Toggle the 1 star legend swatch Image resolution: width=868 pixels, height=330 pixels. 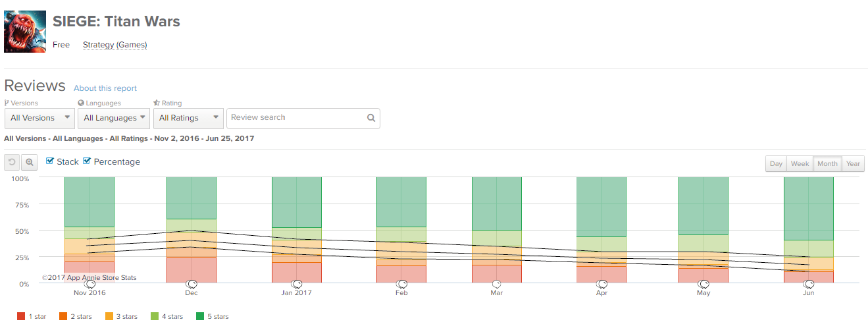coord(21,317)
